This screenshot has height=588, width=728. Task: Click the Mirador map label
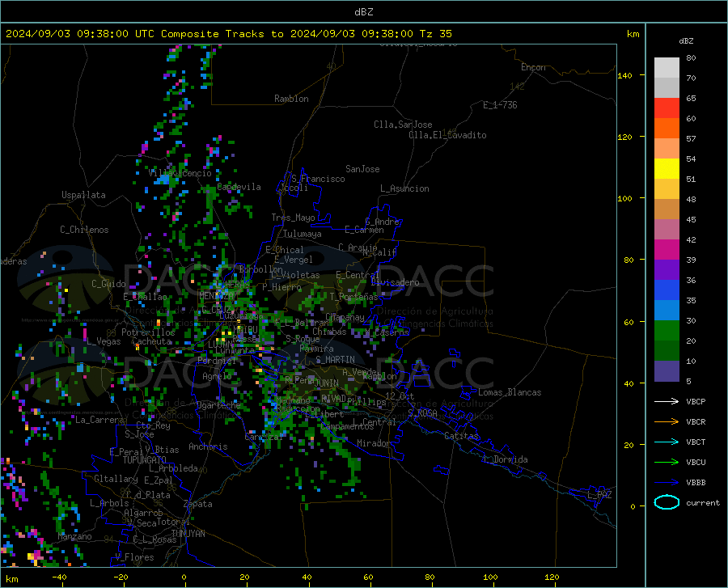[374, 443]
